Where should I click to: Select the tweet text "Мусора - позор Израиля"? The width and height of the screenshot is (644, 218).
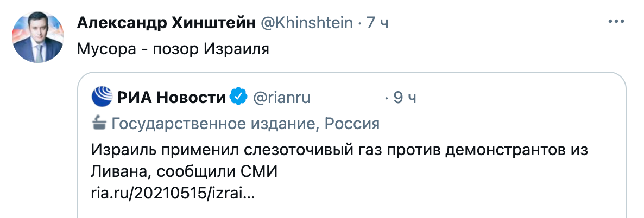pos(174,49)
